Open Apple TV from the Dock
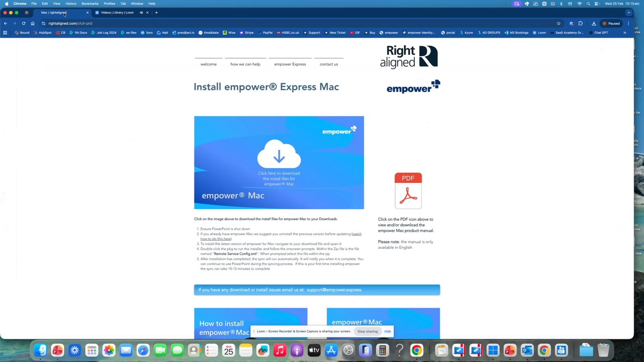 (x=314, y=350)
